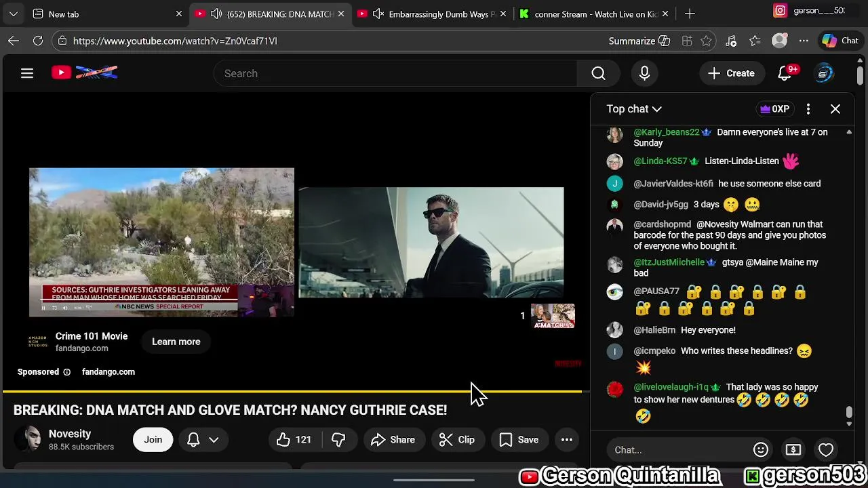Click the Join membership button
The width and height of the screenshot is (868, 488).
click(153, 439)
